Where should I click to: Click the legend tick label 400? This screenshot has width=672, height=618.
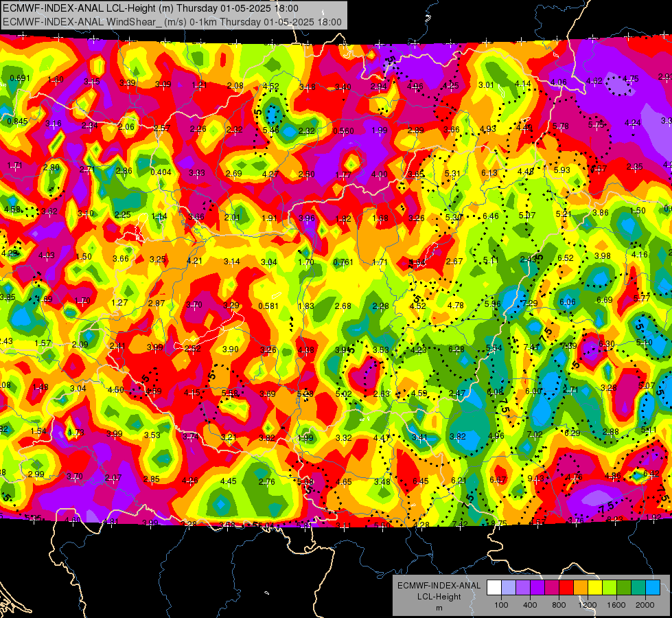point(530,605)
